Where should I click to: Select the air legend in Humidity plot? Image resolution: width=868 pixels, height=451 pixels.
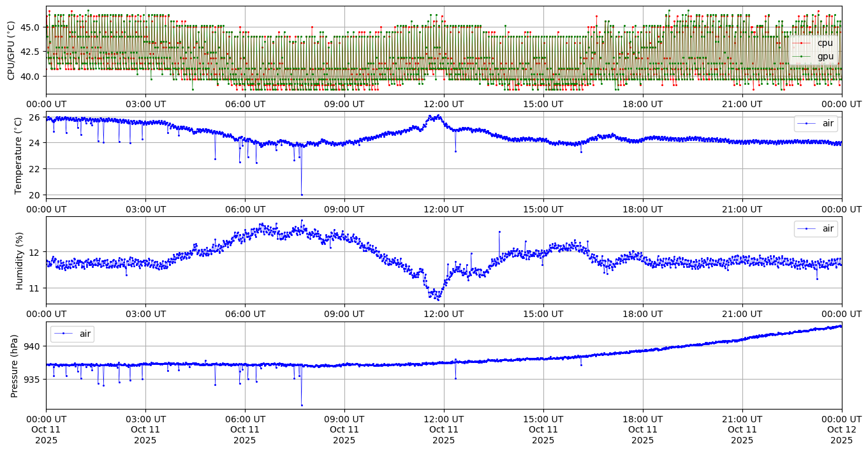[815, 228]
